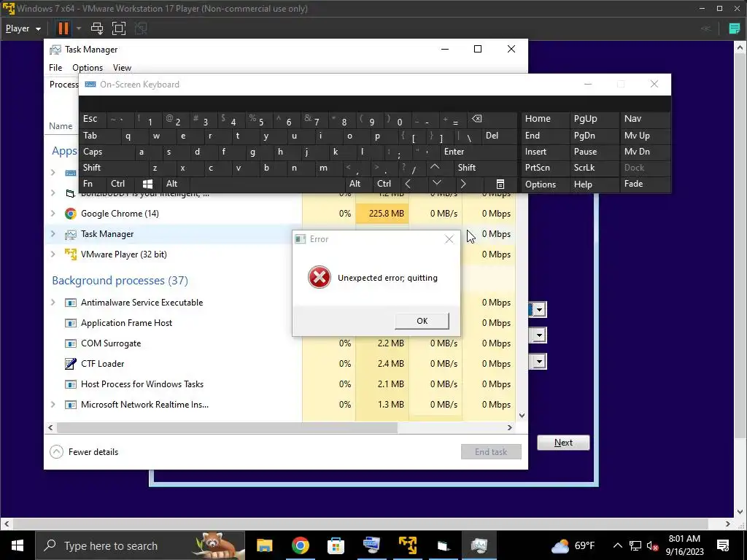Expand the VMware Player (32 bit) row
747x560 pixels.
point(53,254)
